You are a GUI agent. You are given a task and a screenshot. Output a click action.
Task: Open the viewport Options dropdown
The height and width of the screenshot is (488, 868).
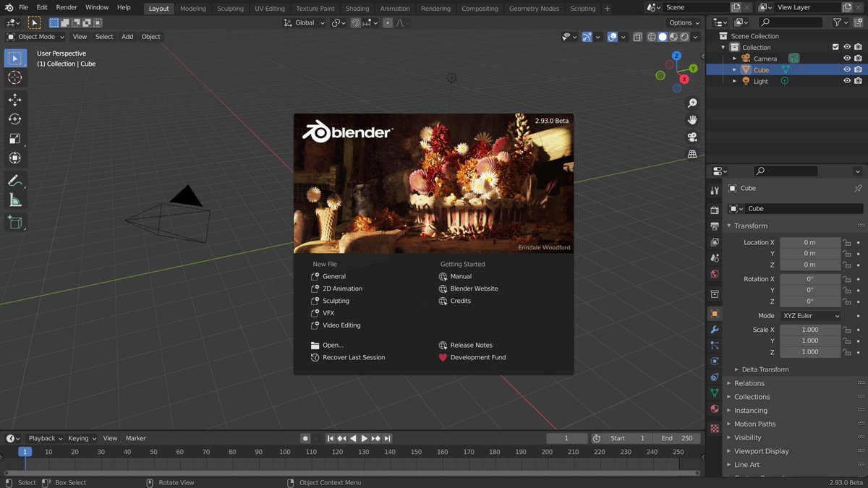[684, 23]
